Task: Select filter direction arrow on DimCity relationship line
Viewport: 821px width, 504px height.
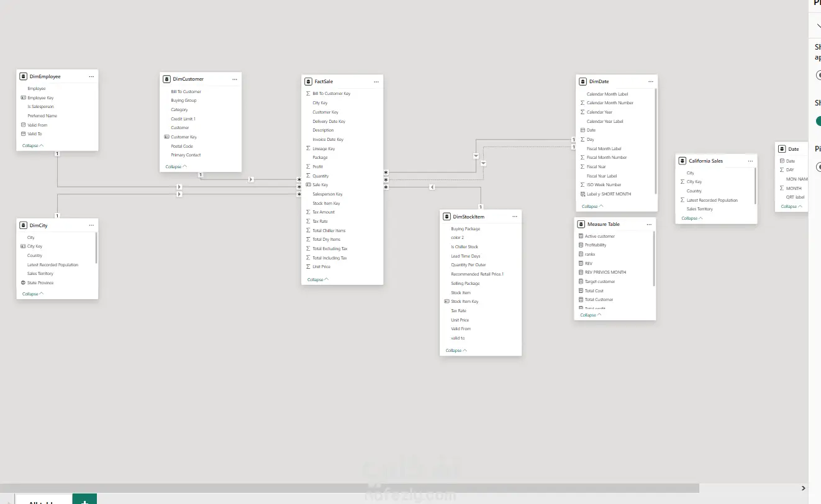Action: [x=179, y=194]
